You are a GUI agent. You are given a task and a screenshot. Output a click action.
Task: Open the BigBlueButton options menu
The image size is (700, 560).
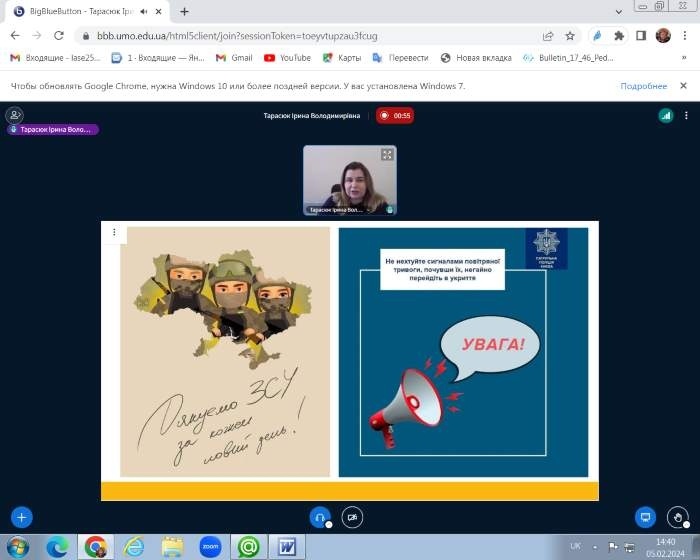click(686, 115)
